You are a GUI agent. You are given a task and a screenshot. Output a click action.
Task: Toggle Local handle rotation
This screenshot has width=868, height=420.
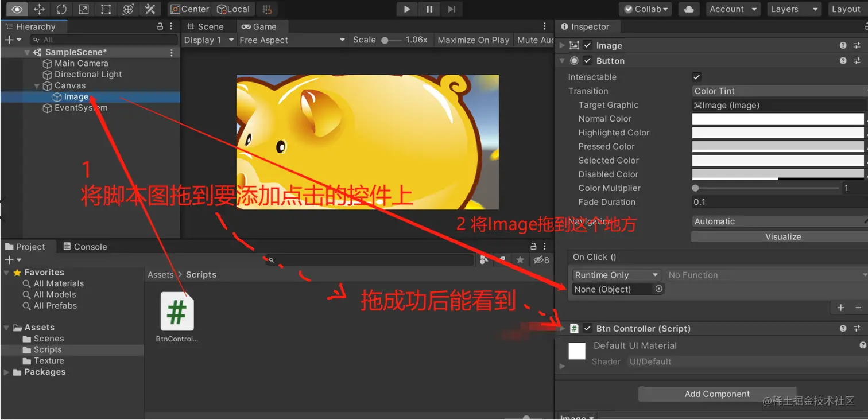(233, 9)
